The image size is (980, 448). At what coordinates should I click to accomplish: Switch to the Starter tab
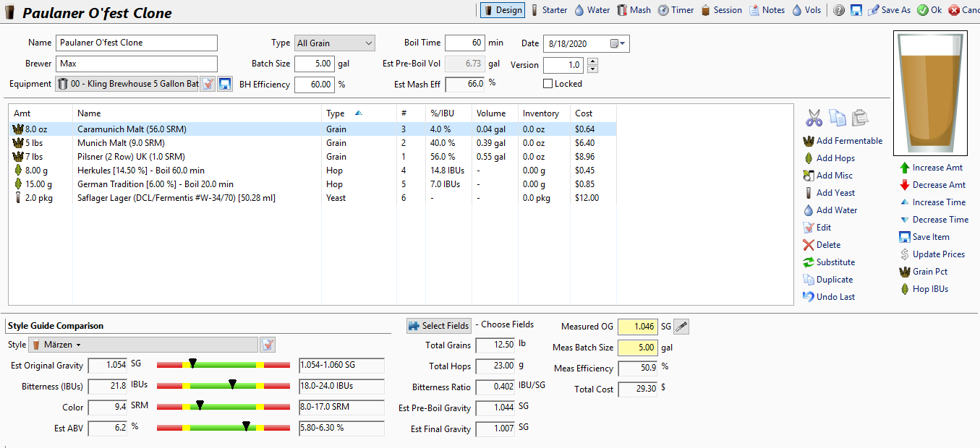click(550, 10)
